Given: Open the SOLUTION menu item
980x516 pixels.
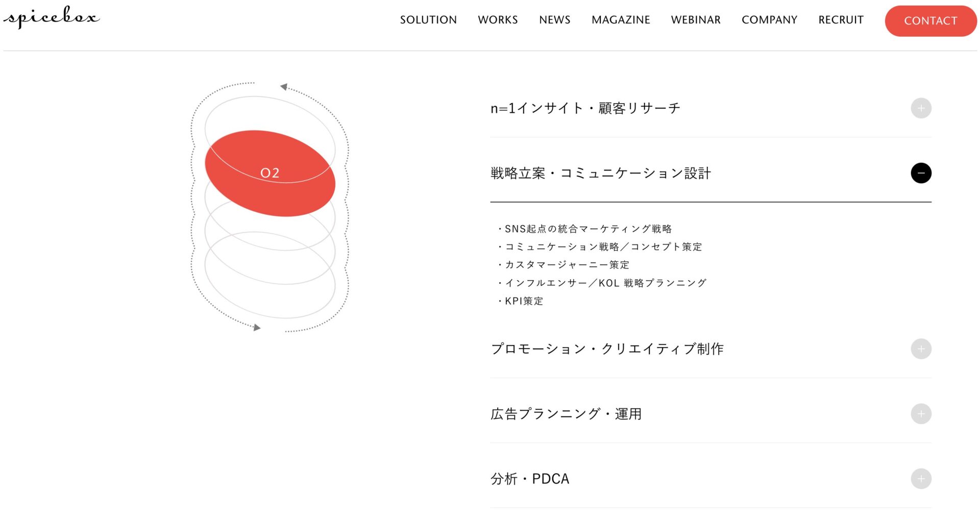Looking at the screenshot, I should [x=428, y=20].
